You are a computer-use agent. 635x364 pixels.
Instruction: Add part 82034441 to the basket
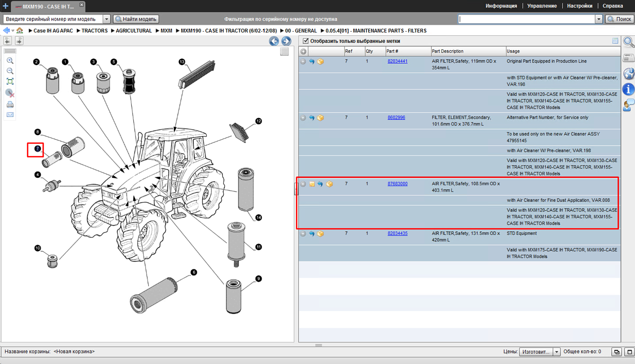[320, 61]
